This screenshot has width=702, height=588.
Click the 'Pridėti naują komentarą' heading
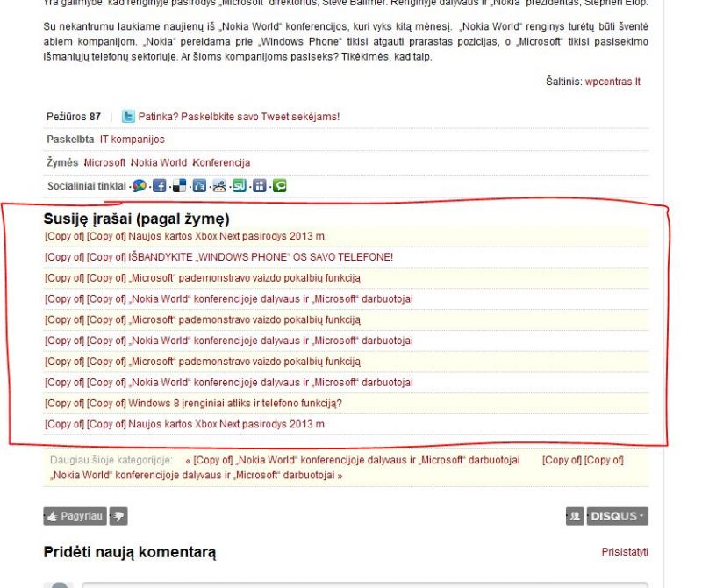click(129, 552)
